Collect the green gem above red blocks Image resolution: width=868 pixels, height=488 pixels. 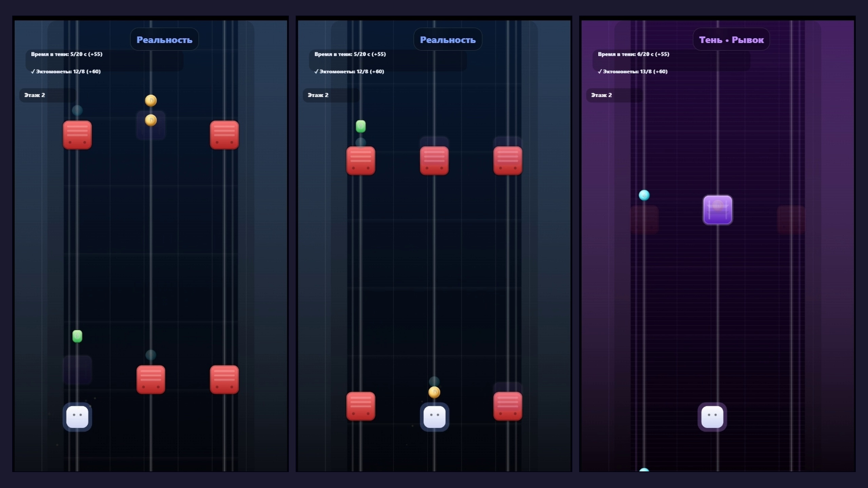(x=360, y=125)
